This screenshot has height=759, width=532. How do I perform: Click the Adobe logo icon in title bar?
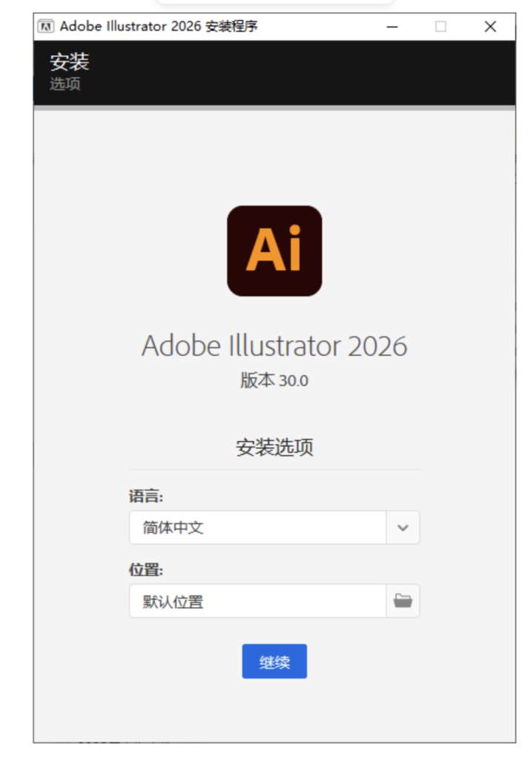(x=46, y=27)
